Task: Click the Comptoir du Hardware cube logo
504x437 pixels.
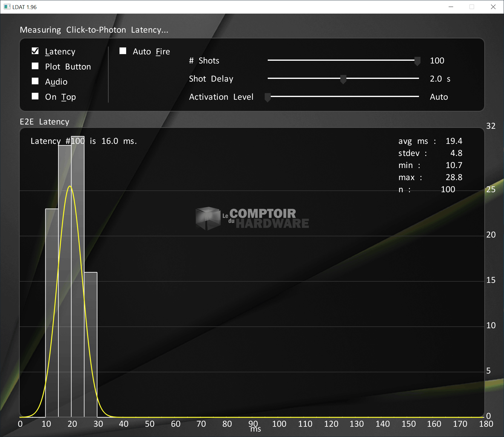Action: tap(208, 218)
